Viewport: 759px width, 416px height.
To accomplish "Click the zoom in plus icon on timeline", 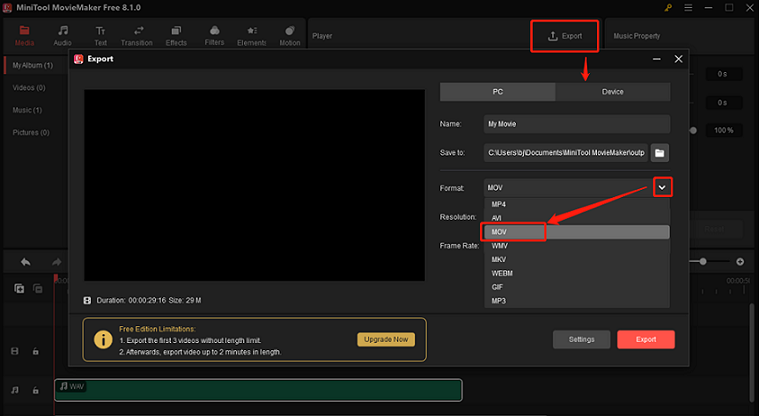I will [740, 262].
